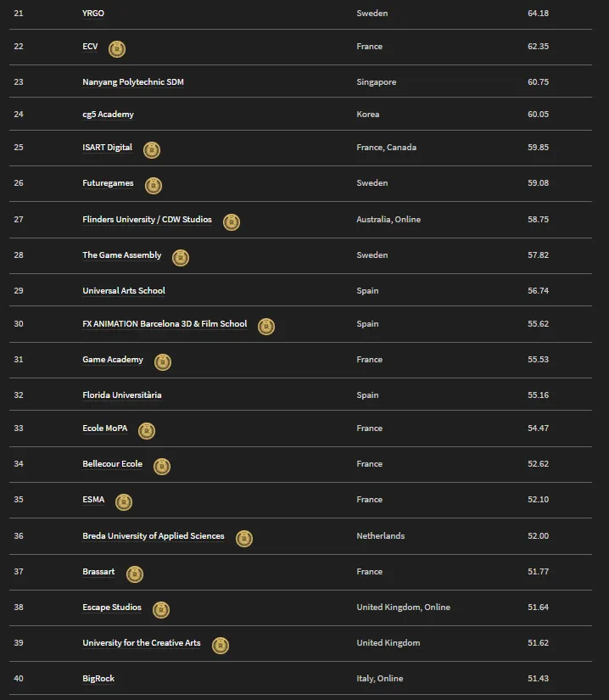Screen dimensions: 609x700
Task: Click the gold badge after The Game Assembly
Action: coord(181,258)
